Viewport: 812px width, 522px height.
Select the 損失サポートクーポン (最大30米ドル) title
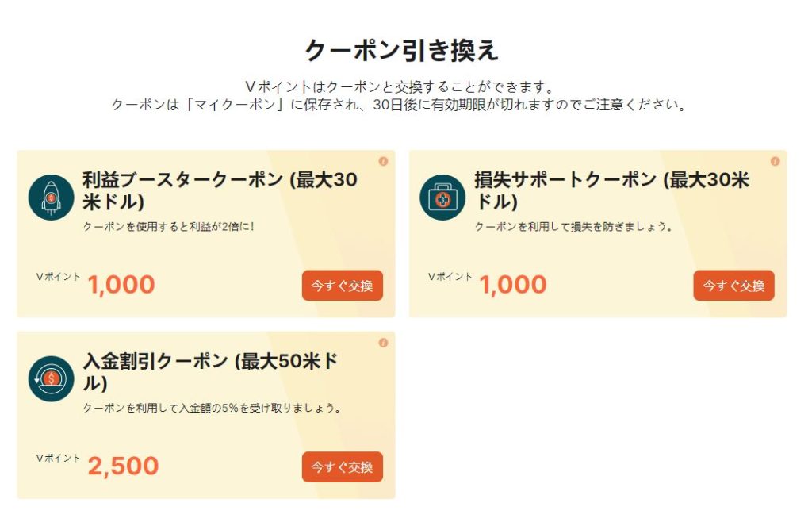click(611, 190)
